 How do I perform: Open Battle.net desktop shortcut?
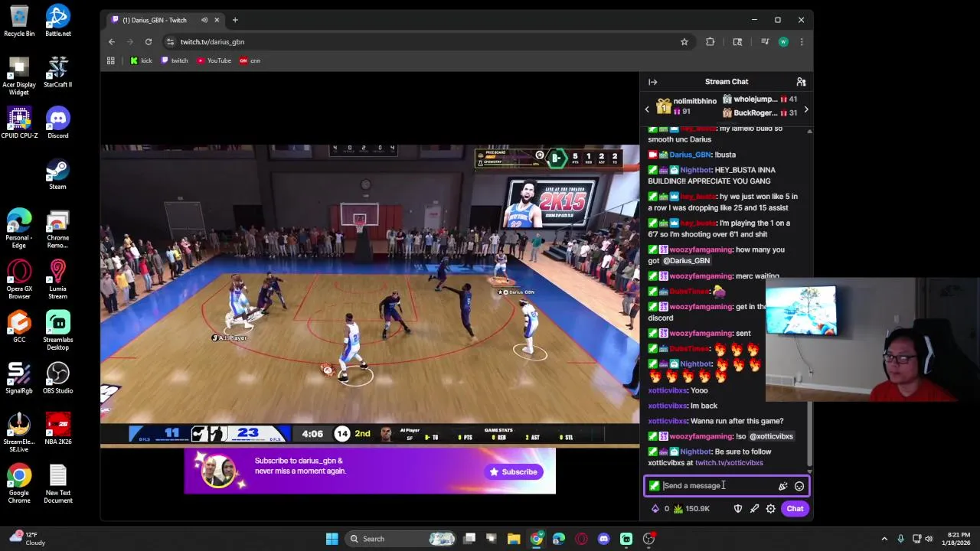[57, 21]
